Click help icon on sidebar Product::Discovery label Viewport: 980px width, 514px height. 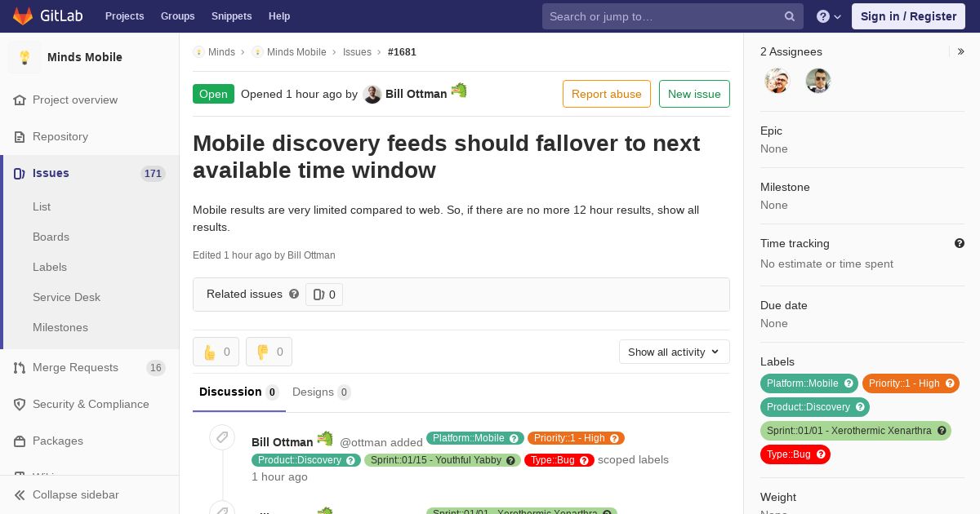coord(860,407)
